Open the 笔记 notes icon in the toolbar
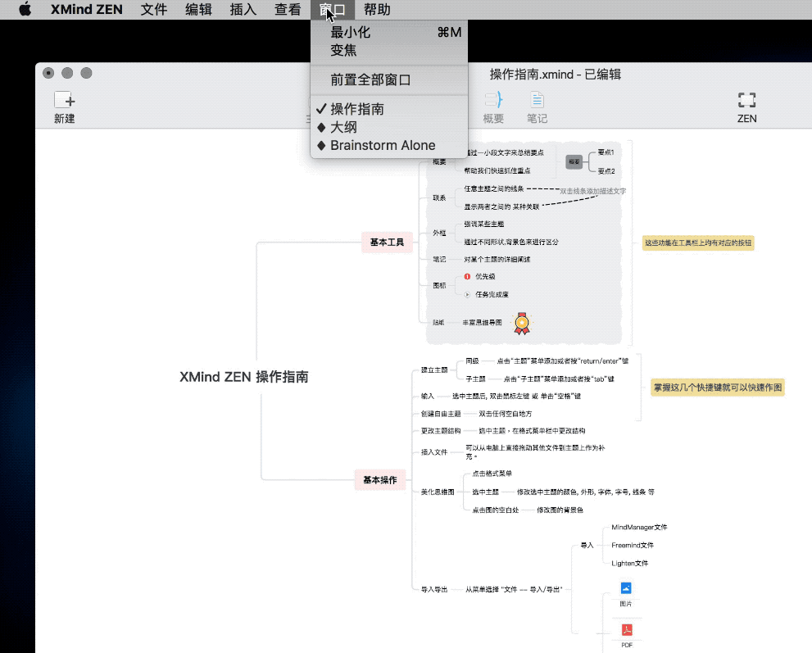The width and height of the screenshot is (812, 653). pos(537,100)
